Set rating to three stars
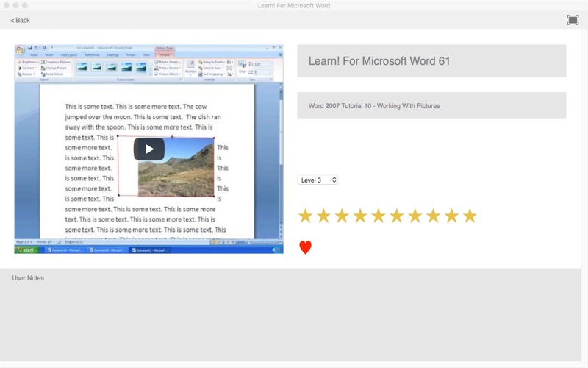The width and height of the screenshot is (588, 368). point(342,216)
